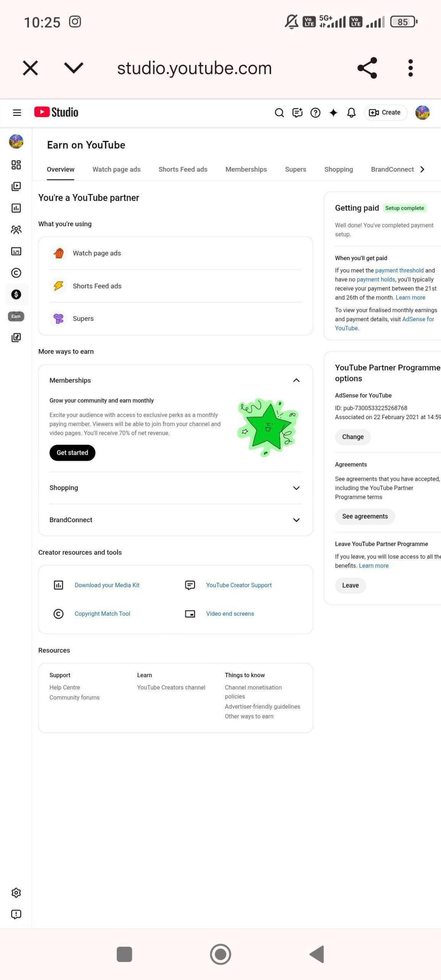Click the notifications bell icon

tap(351, 113)
